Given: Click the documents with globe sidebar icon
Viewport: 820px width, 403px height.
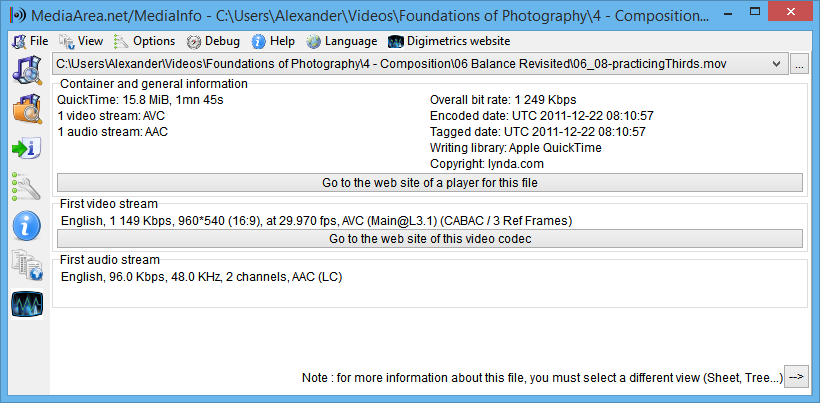Looking at the screenshot, I should point(27,266).
